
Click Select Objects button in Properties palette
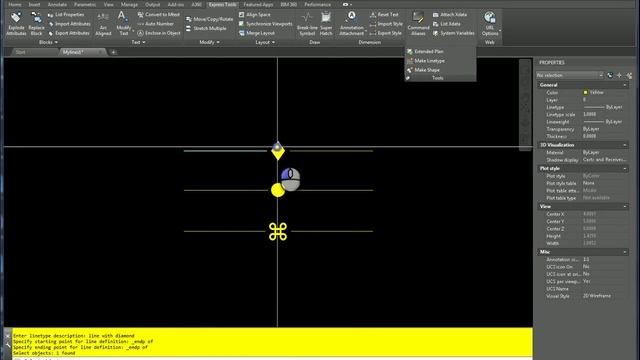620,75
